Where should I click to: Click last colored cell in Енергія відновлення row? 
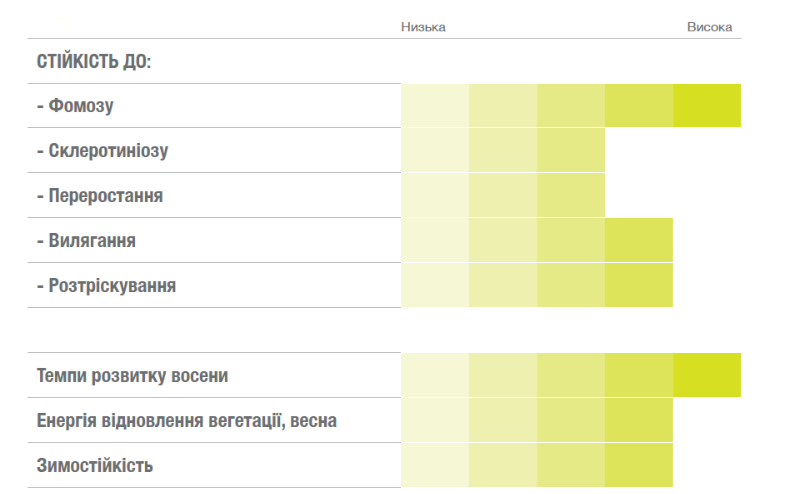639,420
